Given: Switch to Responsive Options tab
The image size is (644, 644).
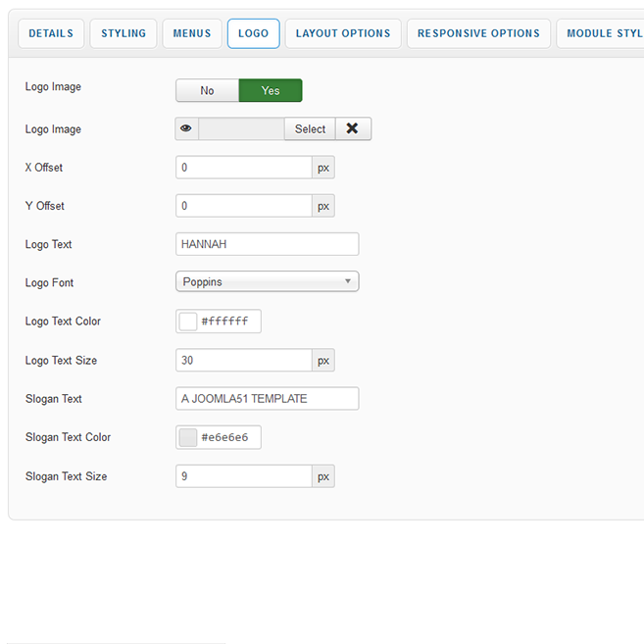Looking at the screenshot, I should [x=478, y=33].
